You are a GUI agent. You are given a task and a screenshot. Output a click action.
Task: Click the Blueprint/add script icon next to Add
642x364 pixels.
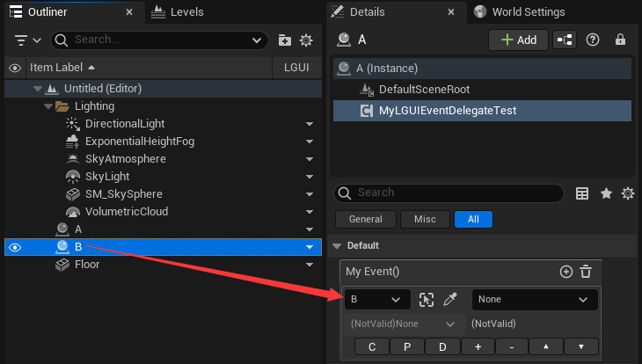coord(564,40)
